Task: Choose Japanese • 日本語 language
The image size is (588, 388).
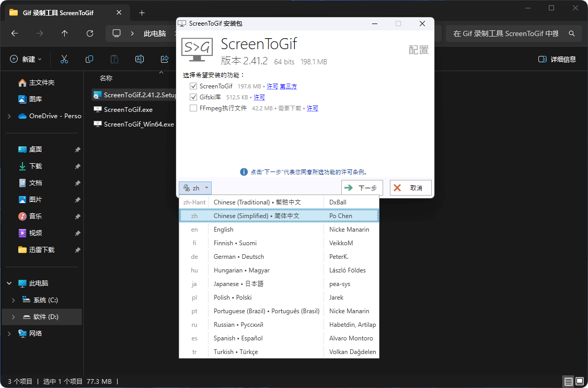Action: pyautogui.click(x=279, y=284)
